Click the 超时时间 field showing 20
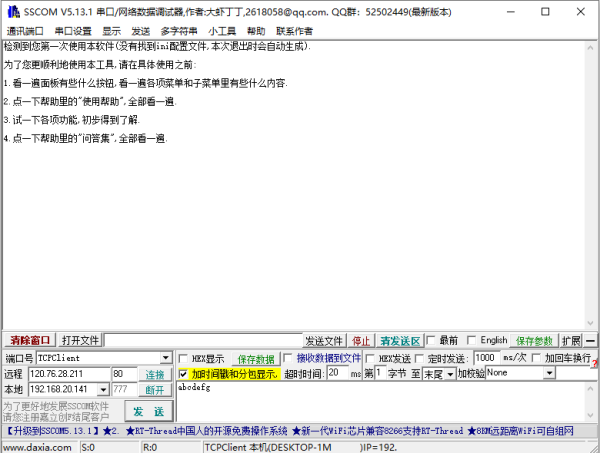Image resolution: width=600 pixels, height=453 pixels. click(x=338, y=373)
